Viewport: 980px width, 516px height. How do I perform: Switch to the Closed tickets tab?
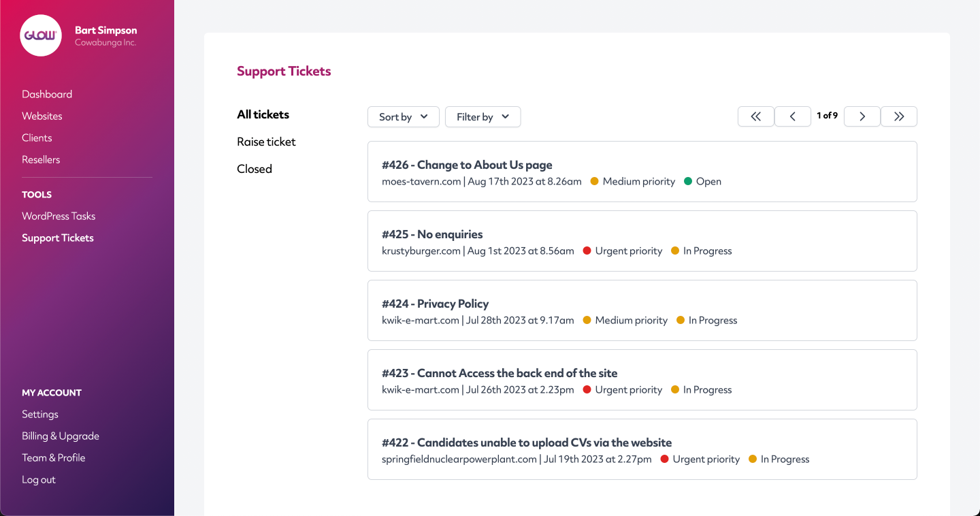pos(254,169)
